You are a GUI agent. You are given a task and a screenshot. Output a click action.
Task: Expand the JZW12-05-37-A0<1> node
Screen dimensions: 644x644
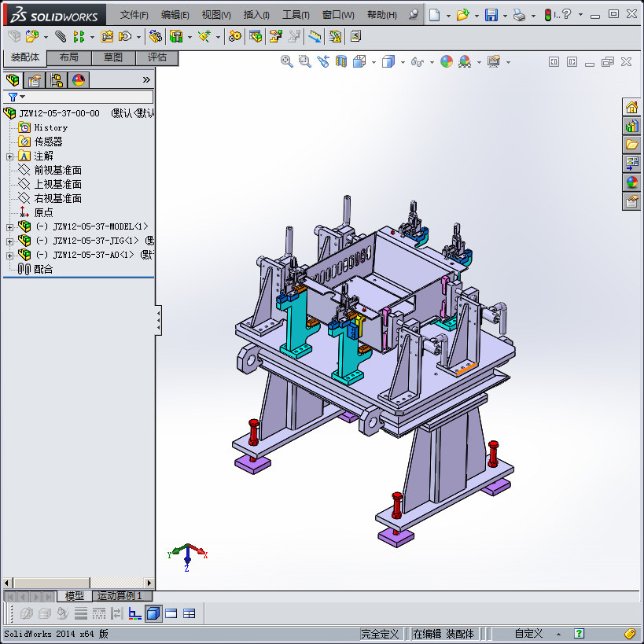coord(10,256)
